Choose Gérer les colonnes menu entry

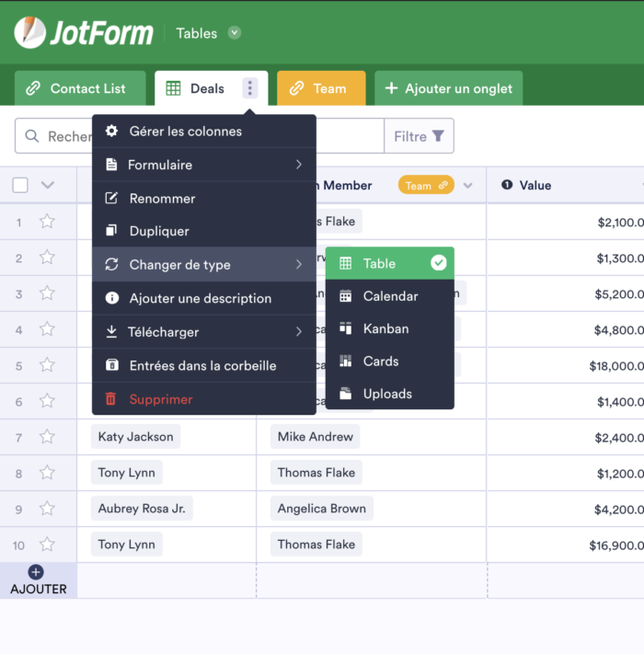coord(204,132)
